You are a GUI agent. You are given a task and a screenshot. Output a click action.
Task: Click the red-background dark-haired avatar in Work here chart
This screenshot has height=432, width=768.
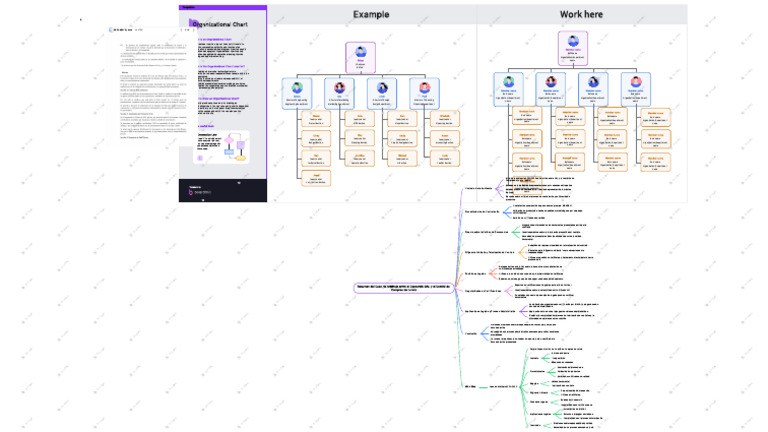point(551,81)
